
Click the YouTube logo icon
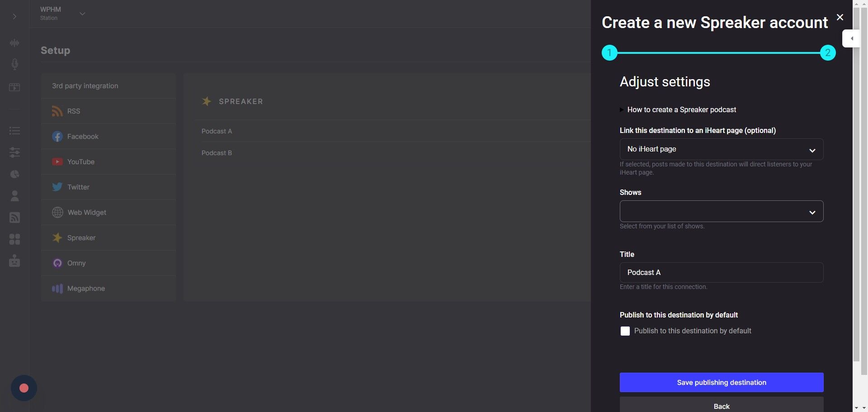tap(57, 162)
